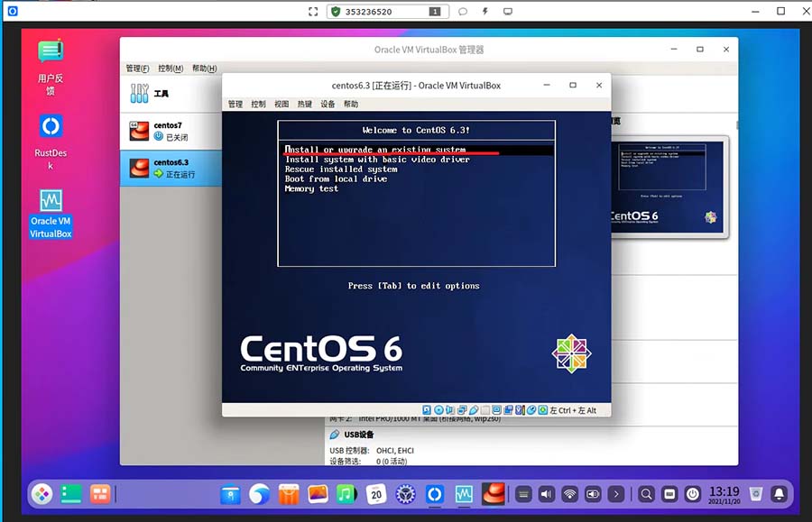Click optical disc icon in VM status bar
Viewport: 812px width, 522px height.
[438, 409]
